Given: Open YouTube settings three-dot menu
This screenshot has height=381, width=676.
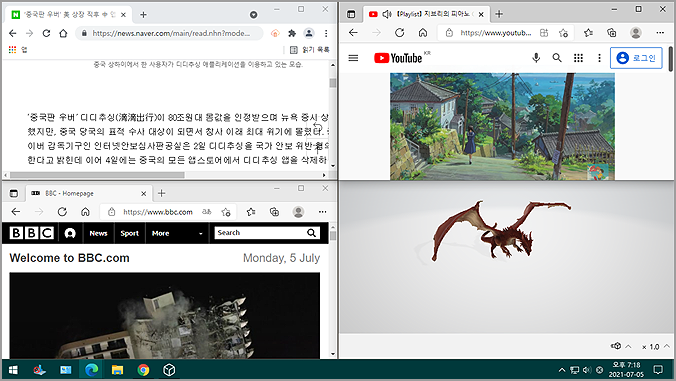Looking at the screenshot, I should pos(599,58).
